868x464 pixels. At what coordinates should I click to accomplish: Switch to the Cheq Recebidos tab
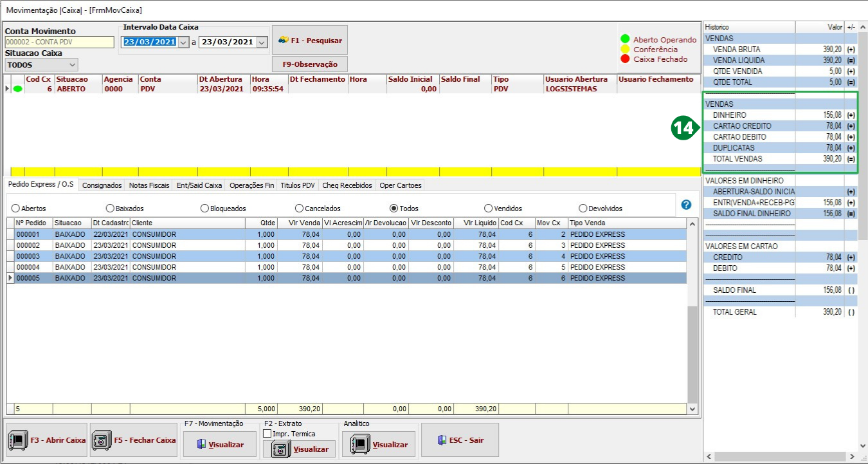347,185
